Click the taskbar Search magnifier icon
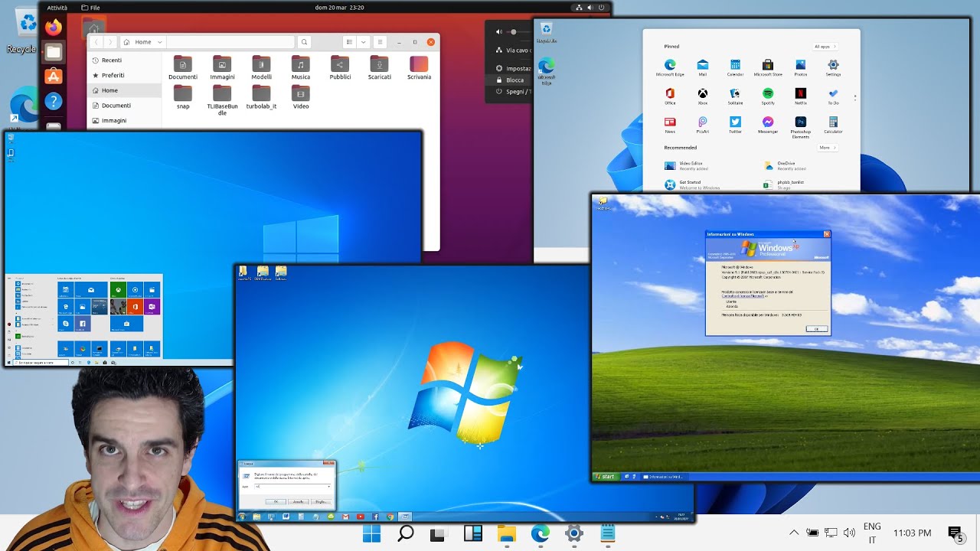 coord(406,533)
